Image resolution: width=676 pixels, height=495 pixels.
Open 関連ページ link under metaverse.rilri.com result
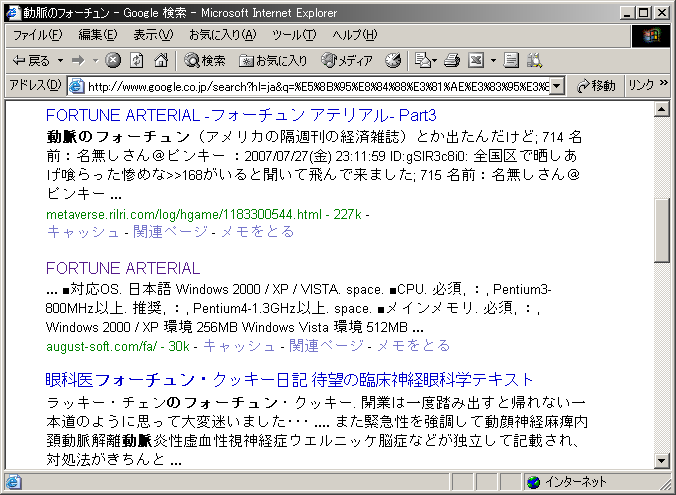click(x=170, y=232)
